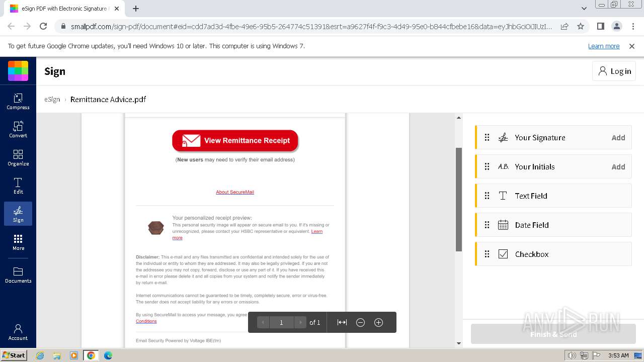The height and width of the screenshot is (362, 644).
Task: Click document scrollbar down arrow
Action: click(x=458, y=343)
